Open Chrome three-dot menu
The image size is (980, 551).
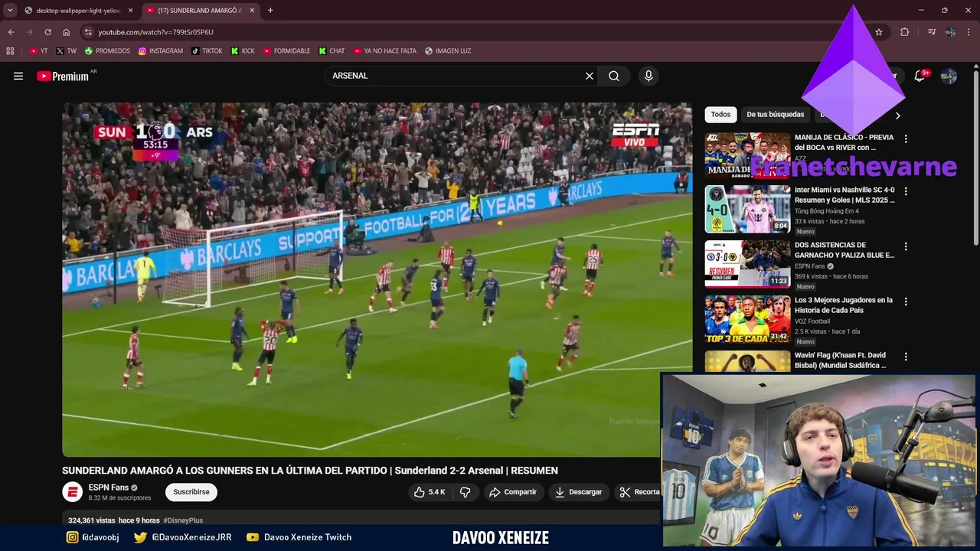point(969,32)
